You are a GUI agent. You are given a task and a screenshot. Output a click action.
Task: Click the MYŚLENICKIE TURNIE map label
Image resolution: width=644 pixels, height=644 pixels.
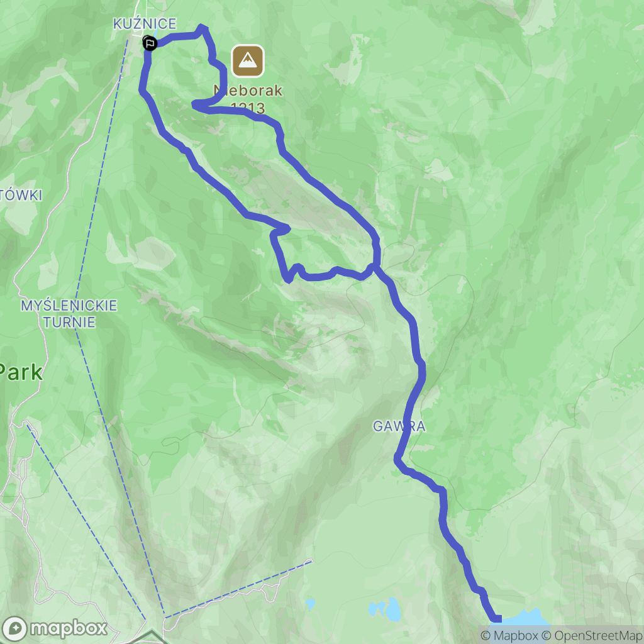point(69,314)
